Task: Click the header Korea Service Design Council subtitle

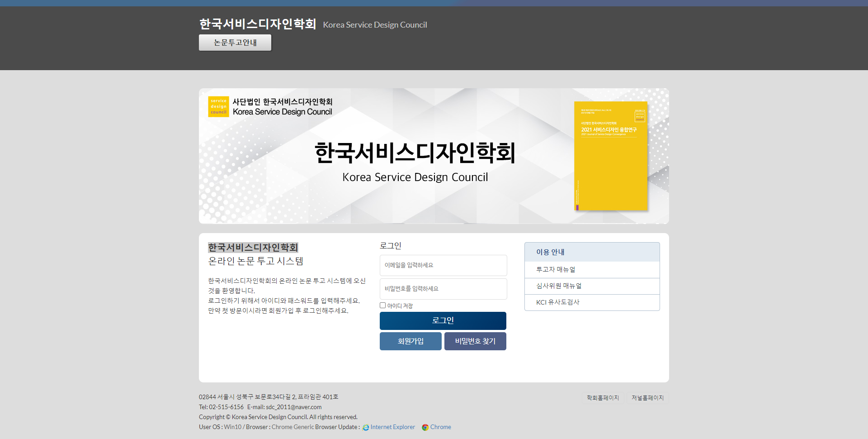Action: click(x=375, y=25)
